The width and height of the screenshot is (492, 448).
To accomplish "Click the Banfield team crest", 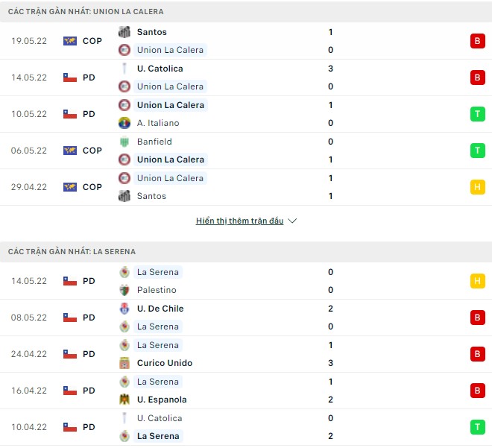I will pos(124,142).
